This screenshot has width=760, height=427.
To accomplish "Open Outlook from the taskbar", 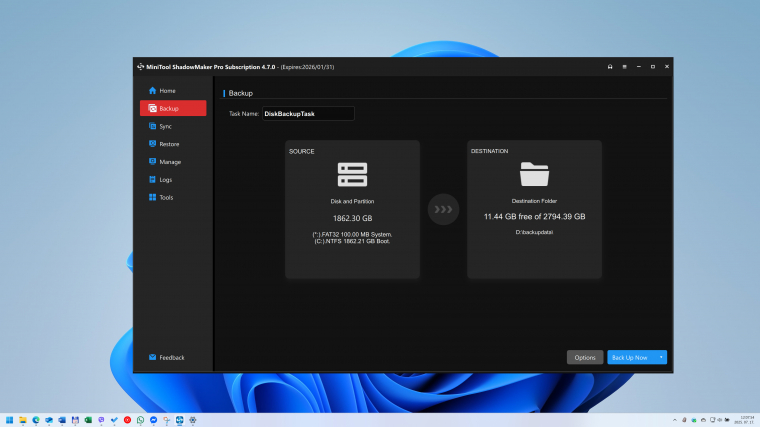I will (49, 420).
